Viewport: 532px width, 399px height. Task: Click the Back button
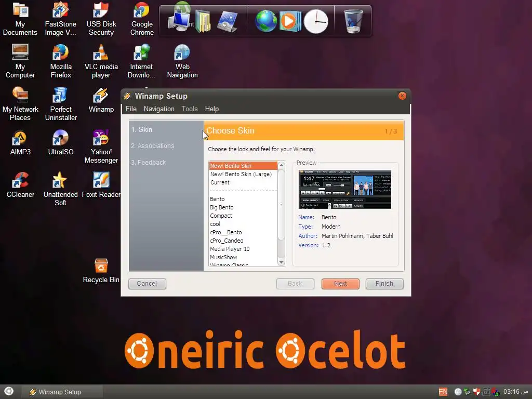[x=295, y=284]
